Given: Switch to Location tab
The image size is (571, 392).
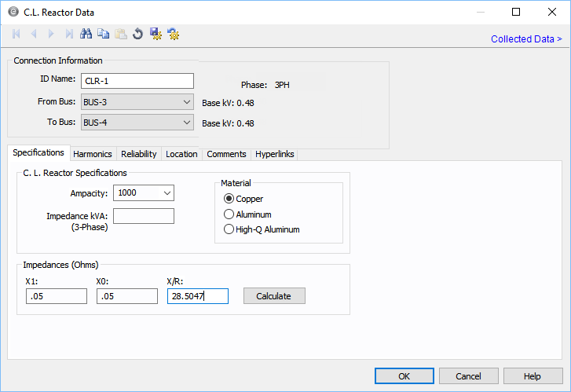Looking at the screenshot, I should click(181, 154).
